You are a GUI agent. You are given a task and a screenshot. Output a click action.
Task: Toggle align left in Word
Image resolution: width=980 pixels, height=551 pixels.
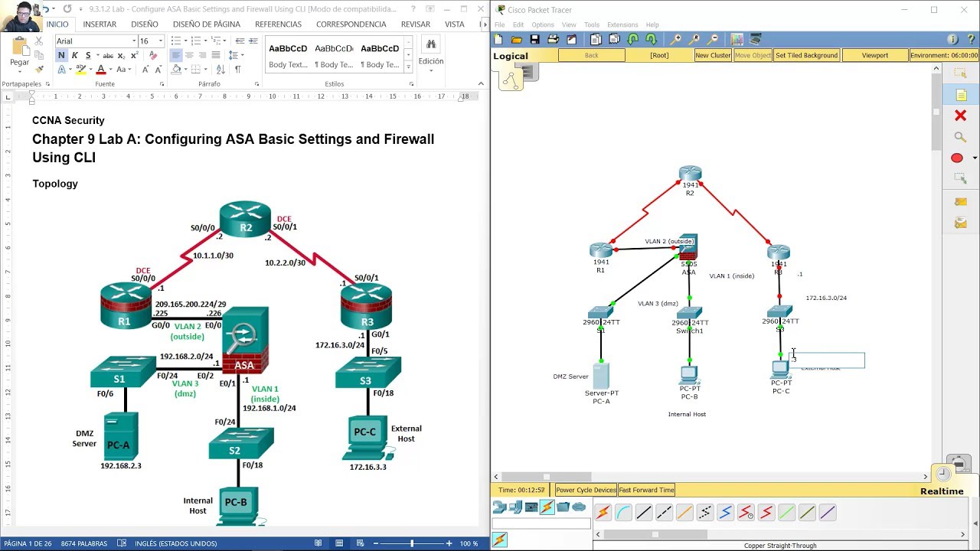click(176, 55)
